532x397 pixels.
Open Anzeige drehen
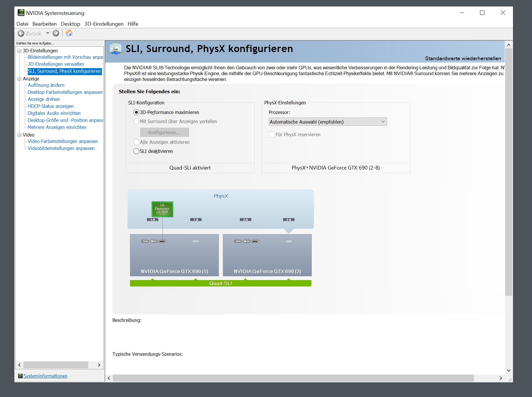pos(44,99)
